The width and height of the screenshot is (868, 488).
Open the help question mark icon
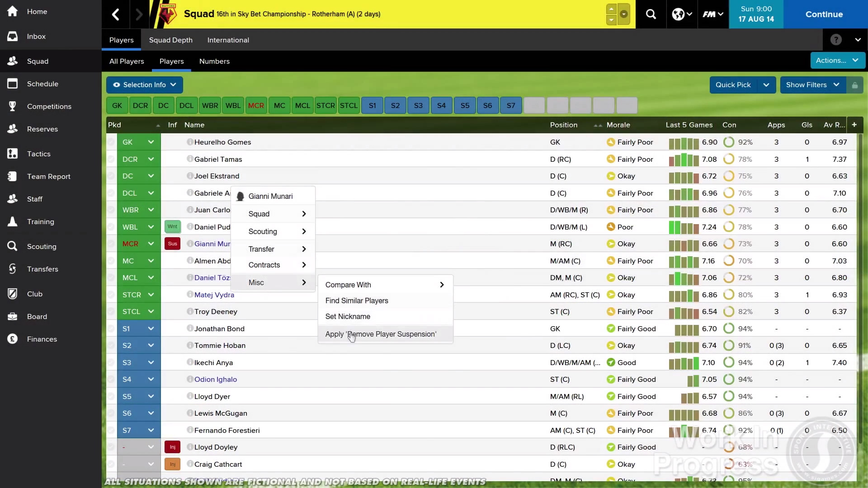(836, 40)
